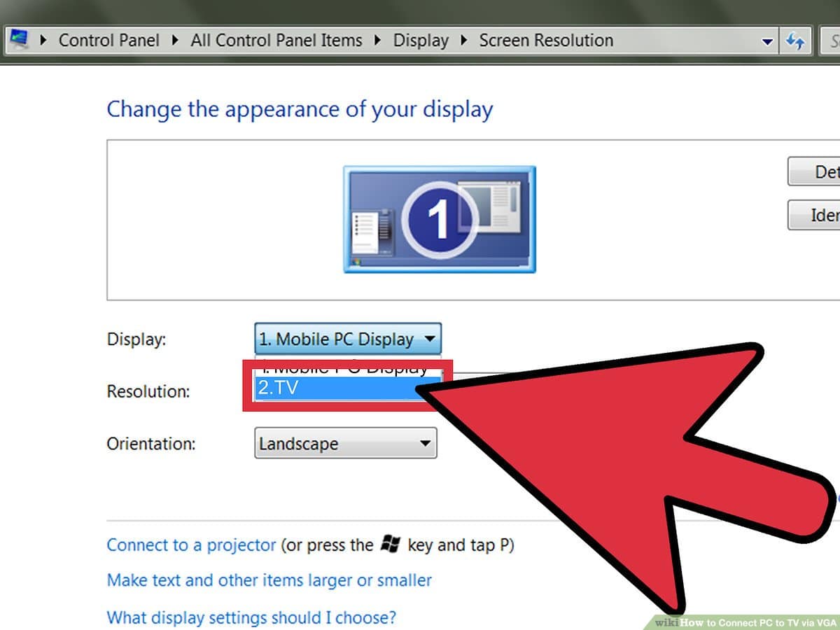The width and height of the screenshot is (840, 630).
Task: Open the Orientation dropdown set to Landscape
Action: [x=346, y=444]
